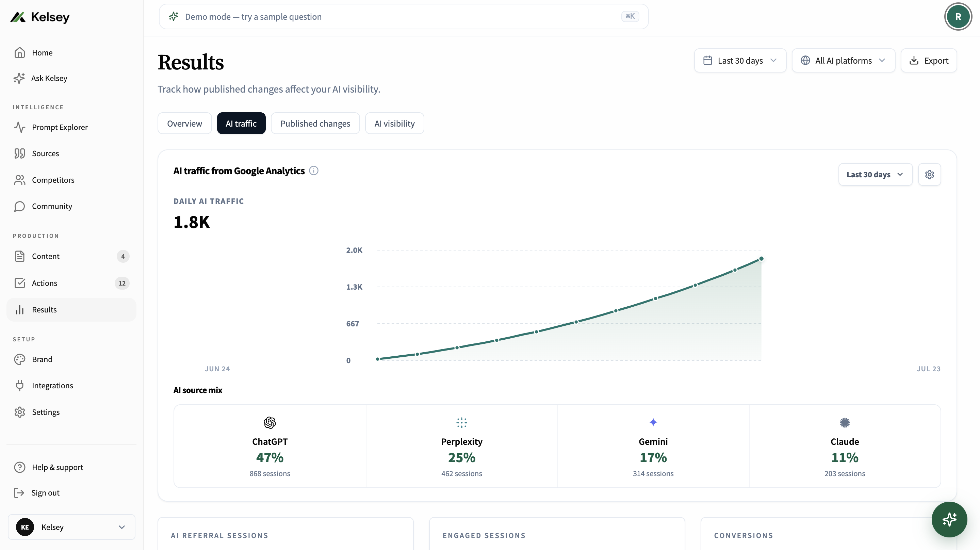Click the Competitors people icon
Image resolution: width=980 pixels, height=550 pixels.
pos(19,180)
